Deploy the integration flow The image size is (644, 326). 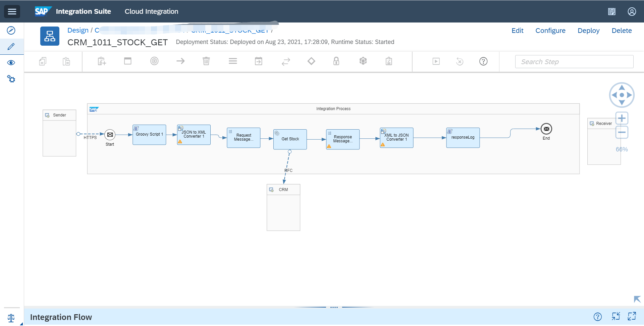[588, 31]
